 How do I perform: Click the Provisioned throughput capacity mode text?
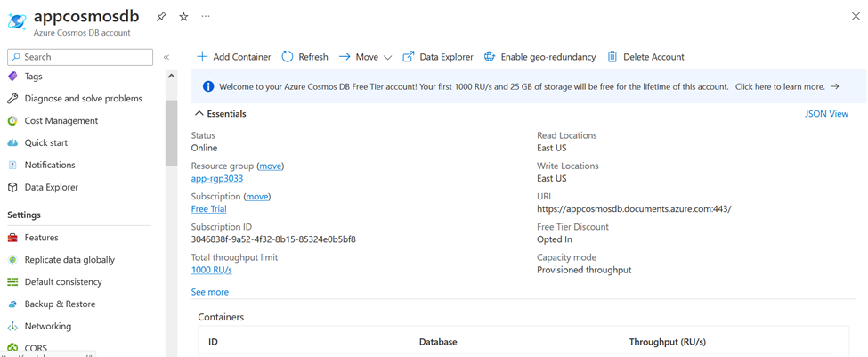pyautogui.click(x=584, y=270)
